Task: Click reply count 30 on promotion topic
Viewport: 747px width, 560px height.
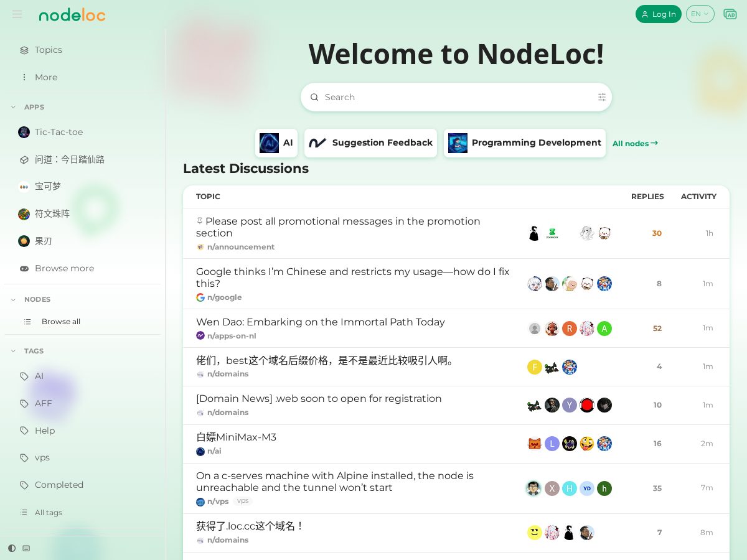Action: click(657, 233)
